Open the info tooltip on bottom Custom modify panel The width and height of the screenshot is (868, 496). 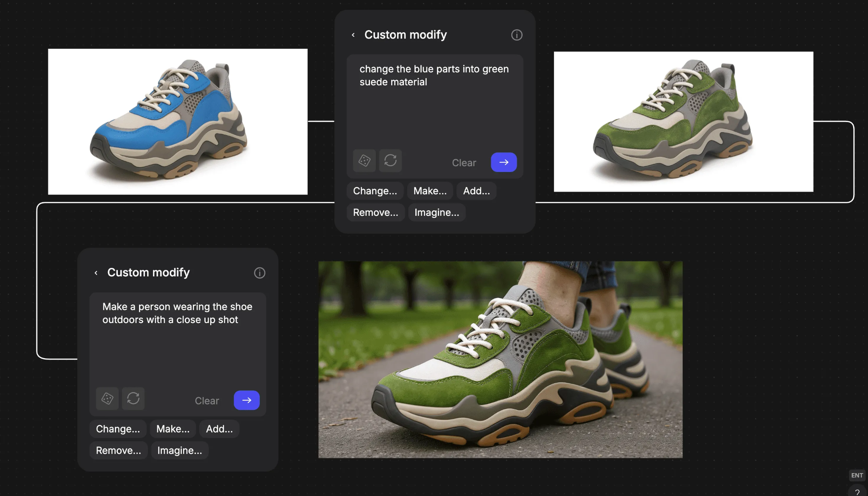(x=259, y=273)
